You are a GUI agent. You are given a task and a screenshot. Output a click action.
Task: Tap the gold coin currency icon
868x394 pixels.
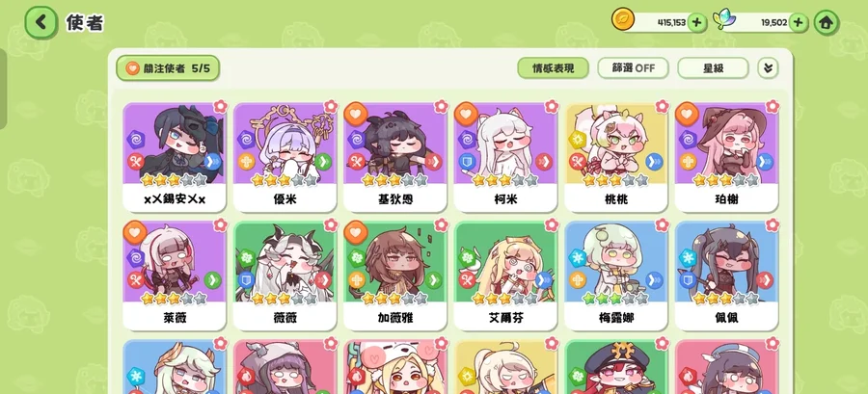click(x=623, y=19)
